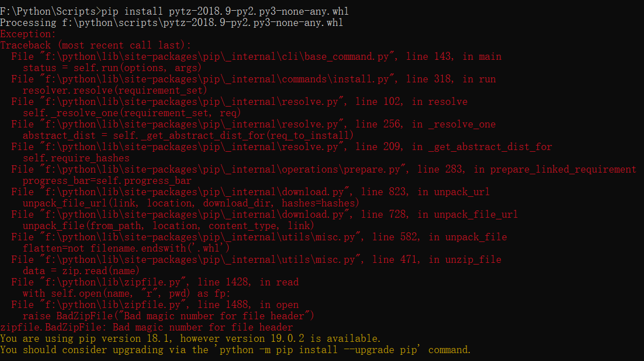Image resolution: width=644 pixels, height=361 pixels.
Task: Click the operations\prepare.py line 283 entry
Action: pyautogui.click(x=323, y=169)
